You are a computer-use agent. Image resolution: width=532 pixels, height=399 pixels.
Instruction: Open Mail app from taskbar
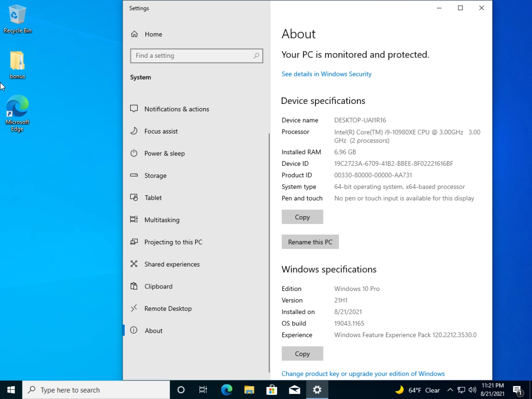[x=295, y=390]
